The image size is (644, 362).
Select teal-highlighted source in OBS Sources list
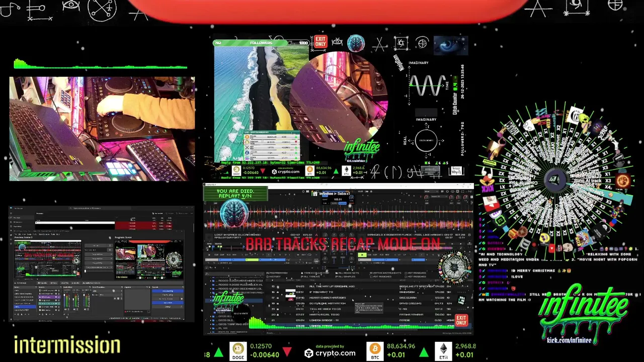[49, 303]
